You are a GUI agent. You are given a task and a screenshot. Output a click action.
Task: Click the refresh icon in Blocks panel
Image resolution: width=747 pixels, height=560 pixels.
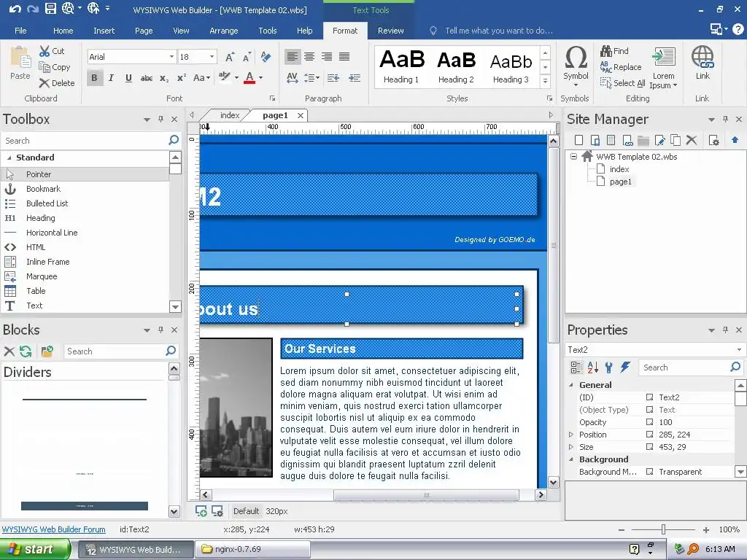tap(26, 351)
